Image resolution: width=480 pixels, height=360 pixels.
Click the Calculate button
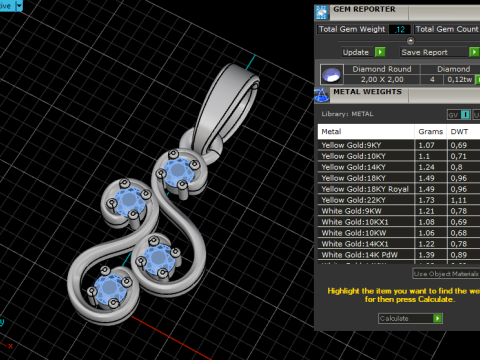[410, 318]
